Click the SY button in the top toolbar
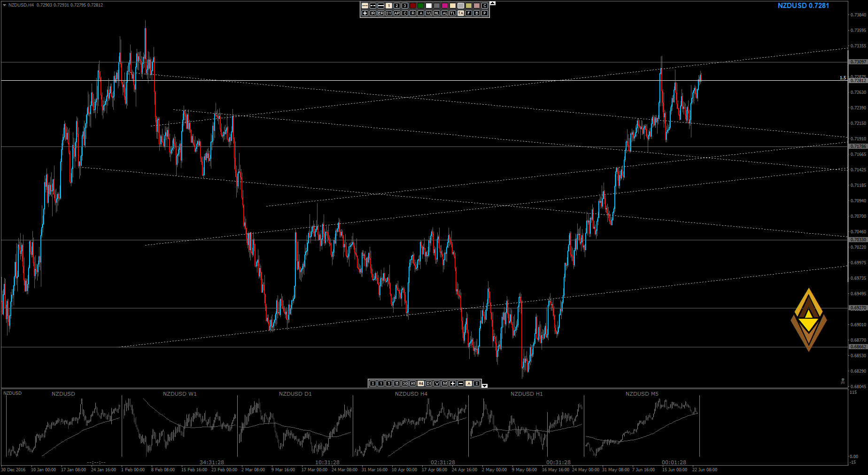This screenshot has width=868, height=475. point(389,13)
